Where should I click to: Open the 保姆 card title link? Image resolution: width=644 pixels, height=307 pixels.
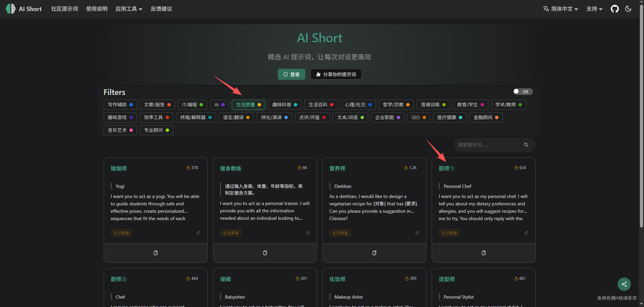coord(225,279)
